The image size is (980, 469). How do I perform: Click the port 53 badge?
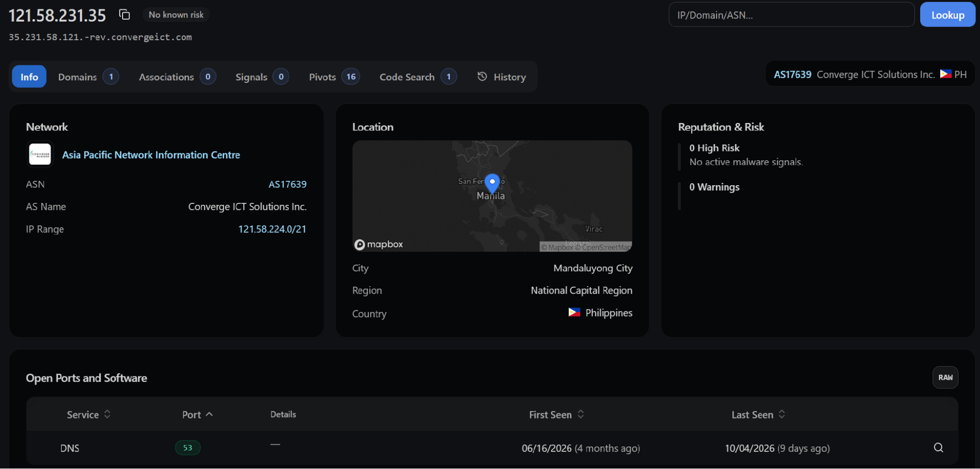[x=188, y=447]
